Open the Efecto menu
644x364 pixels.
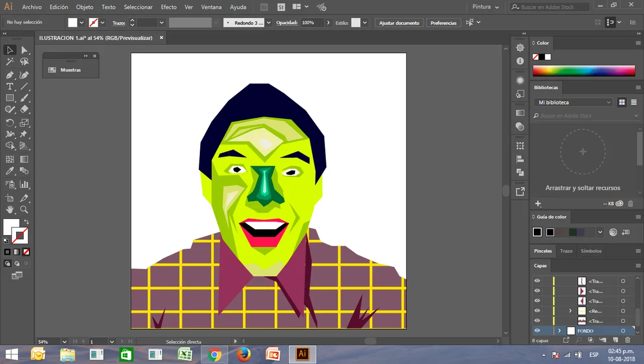pyautogui.click(x=169, y=7)
